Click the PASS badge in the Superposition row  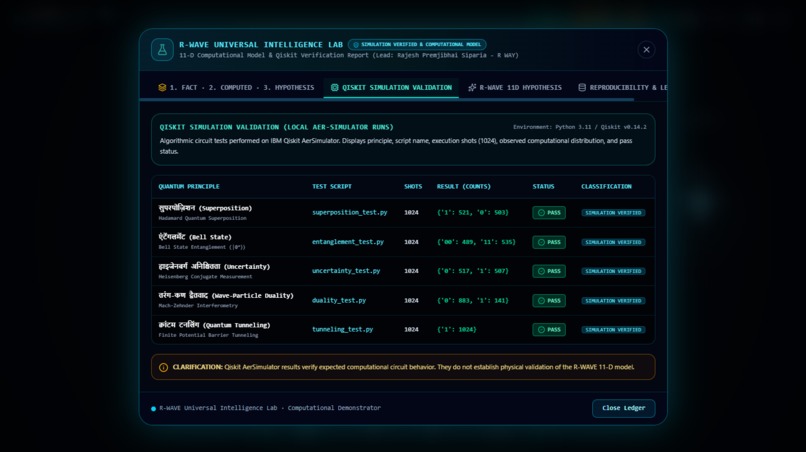549,213
